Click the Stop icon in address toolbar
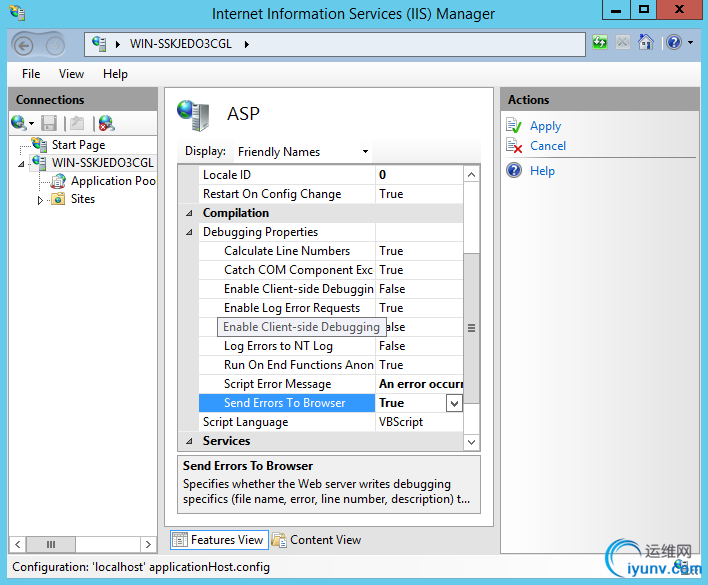 click(x=623, y=43)
